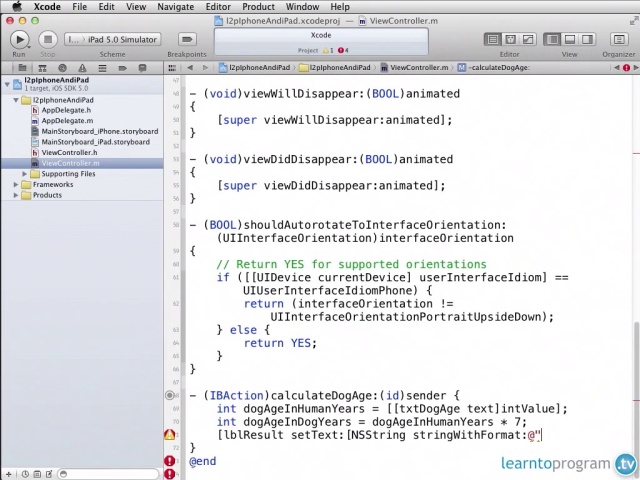The width and height of the screenshot is (640, 480).
Task: Toggle the Breakpoints button
Action: (187, 40)
